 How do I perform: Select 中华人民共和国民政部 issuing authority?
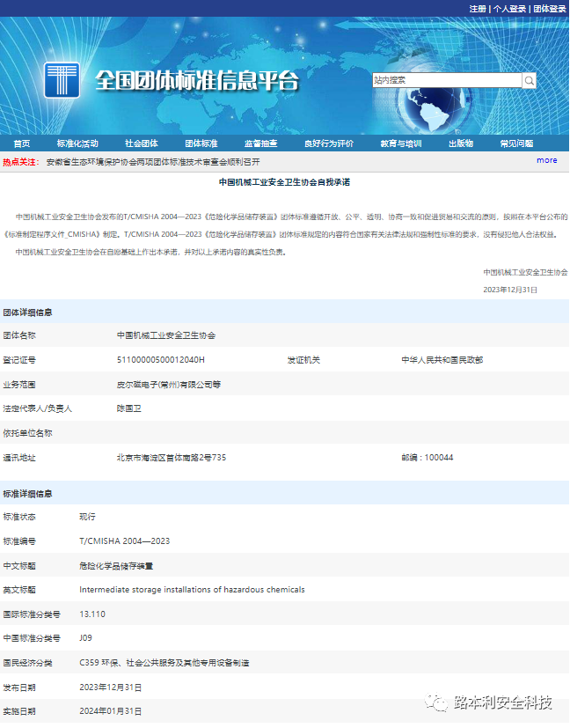coord(442,360)
